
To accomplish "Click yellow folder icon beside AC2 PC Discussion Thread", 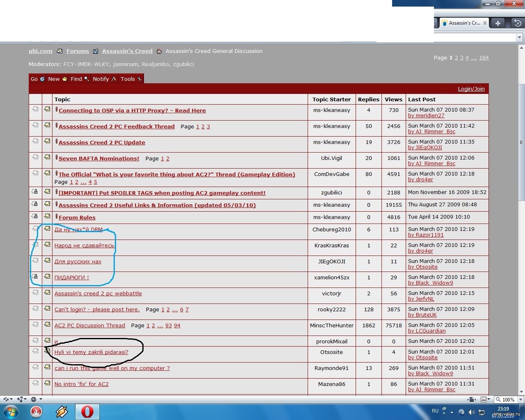I will (x=47, y=324).
